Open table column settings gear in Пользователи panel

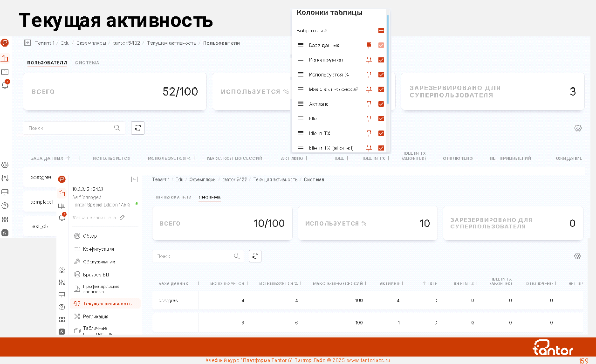[578, 128]
